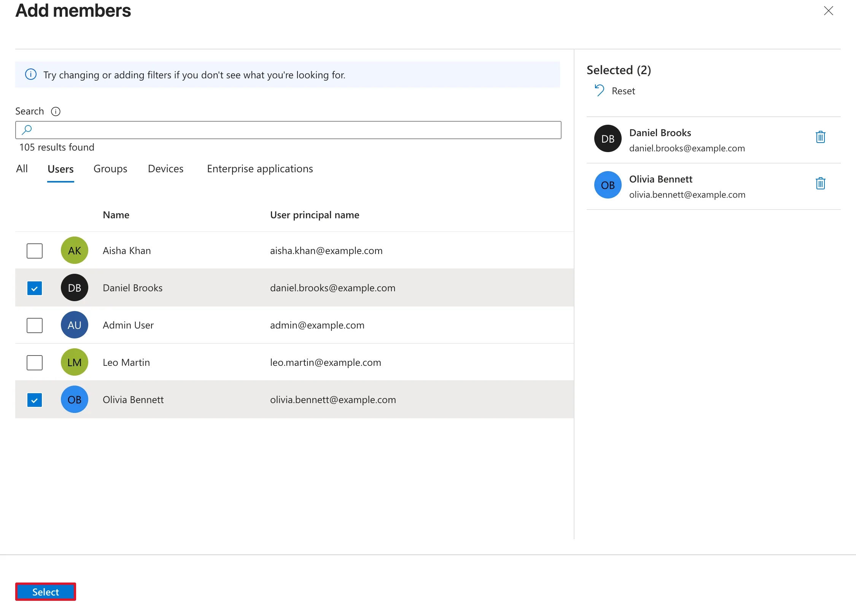The image size is (856, 616).
Task: Uncheck the Daniel Brooks checkbox
Action: [x=35, y=288]
